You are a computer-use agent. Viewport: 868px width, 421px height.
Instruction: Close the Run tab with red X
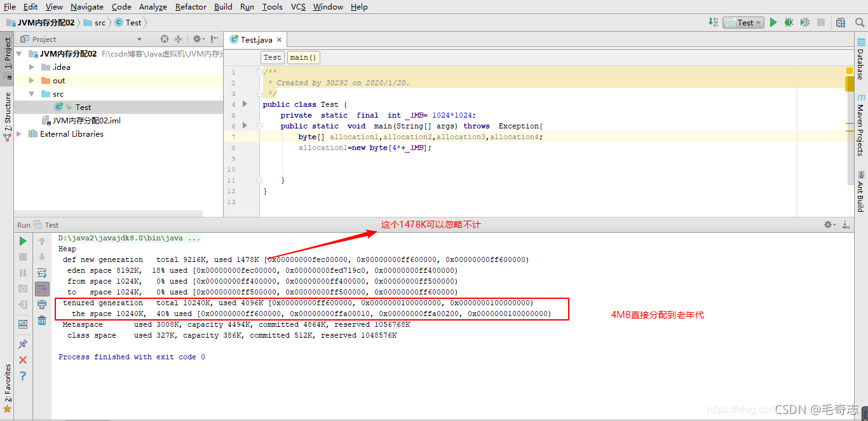coord(23,360)
